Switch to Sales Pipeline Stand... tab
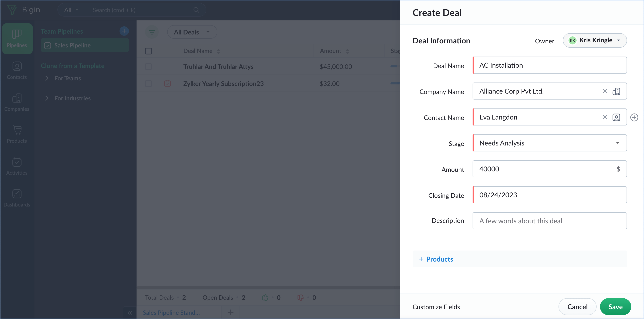Screen dimensions: 644x319 tap(171, 312)
